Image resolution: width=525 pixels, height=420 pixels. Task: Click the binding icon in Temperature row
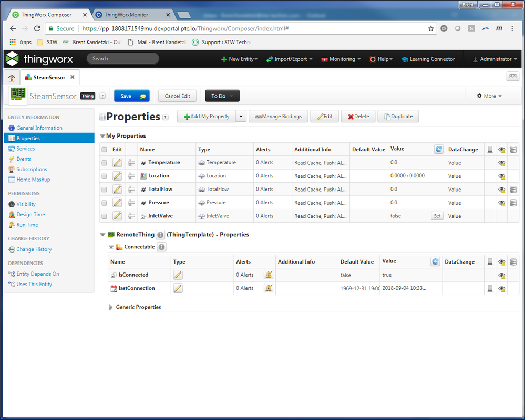tap(131, 163)
